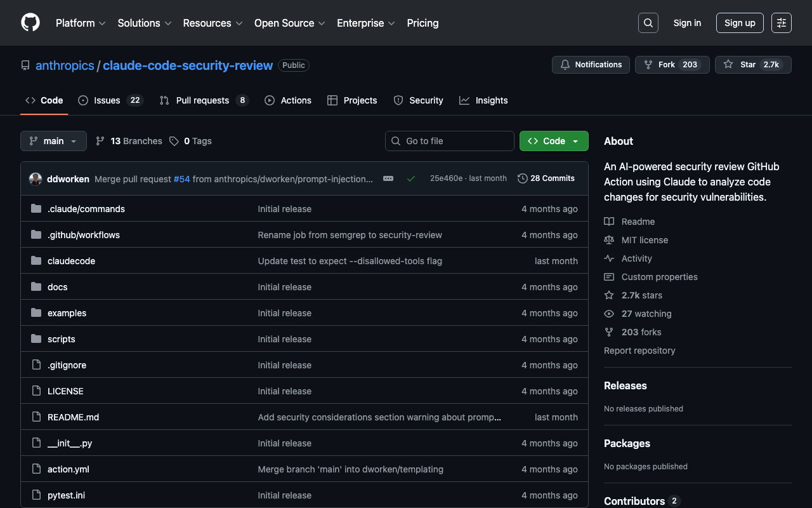
Task: Click the green check status icon
Action: (411, 178)
